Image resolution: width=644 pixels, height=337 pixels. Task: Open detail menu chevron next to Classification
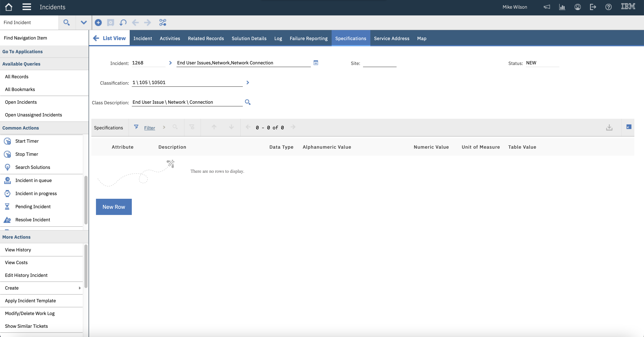tap(247, 83)
